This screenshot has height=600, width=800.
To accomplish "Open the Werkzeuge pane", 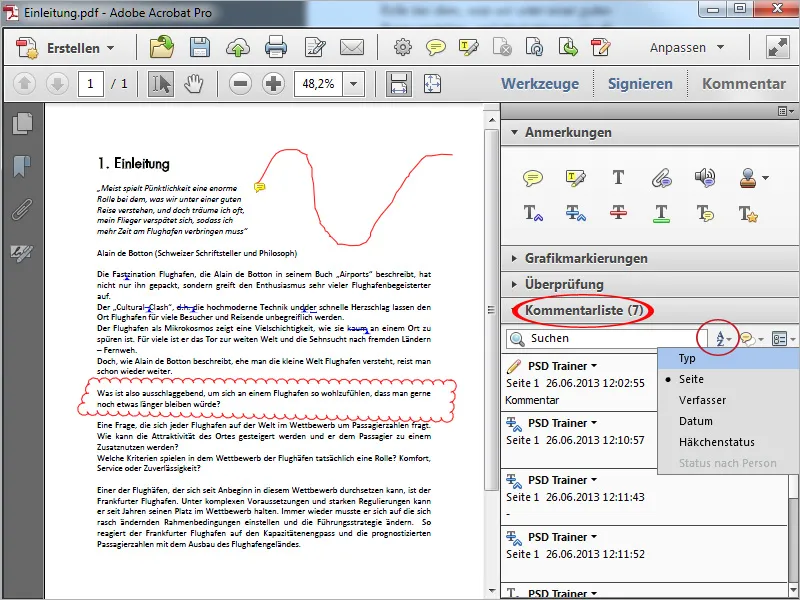I will 540,84.
